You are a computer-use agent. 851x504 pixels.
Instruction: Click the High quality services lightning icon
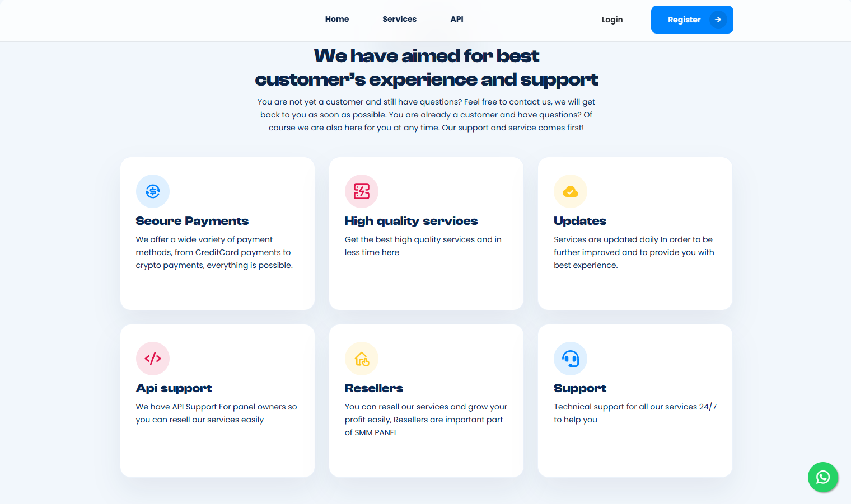click(362, 191)
